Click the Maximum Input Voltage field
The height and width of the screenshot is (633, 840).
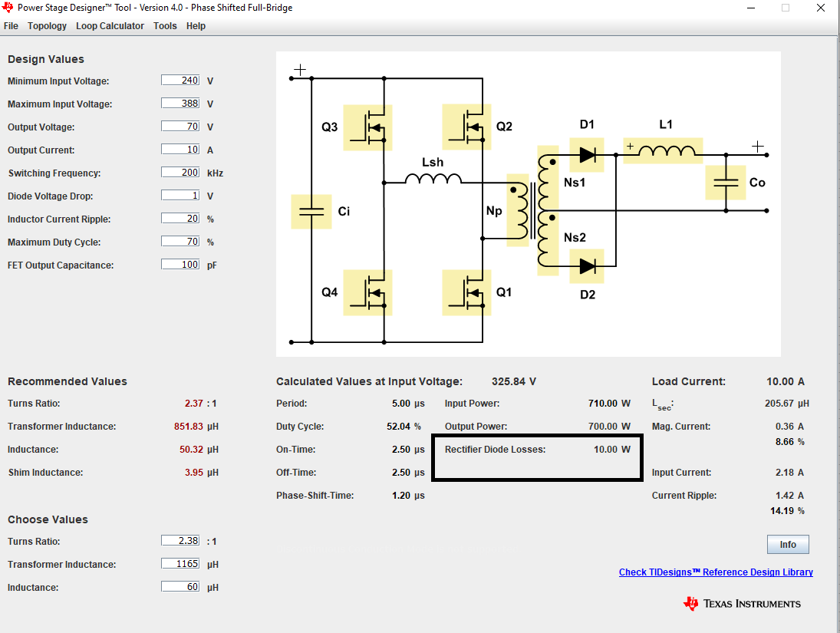point(180,104)
